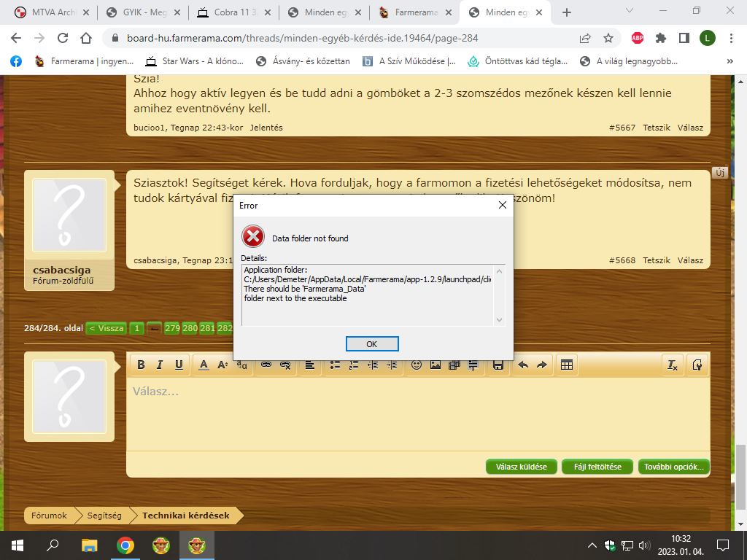747x560 pixels.
Task: Open the font size dropdown
Action: [x=223, y=365]
